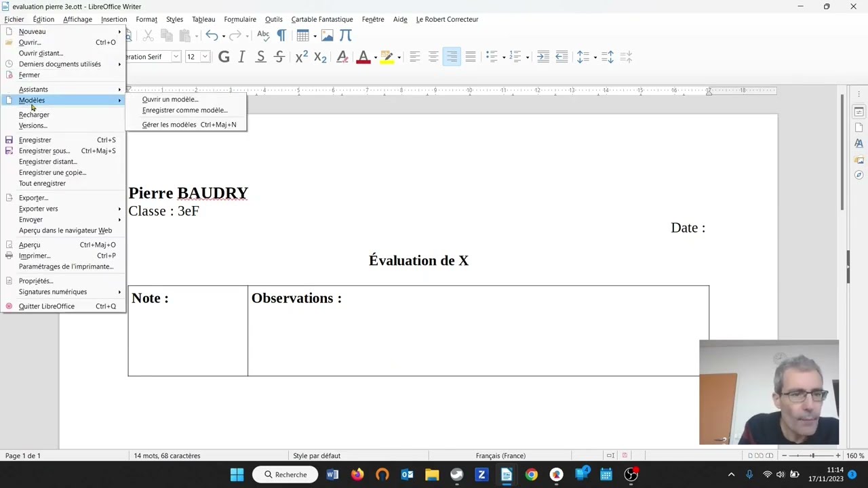Click the Windows taskbar search box
The image size is (868, 488).
point(285,474)
